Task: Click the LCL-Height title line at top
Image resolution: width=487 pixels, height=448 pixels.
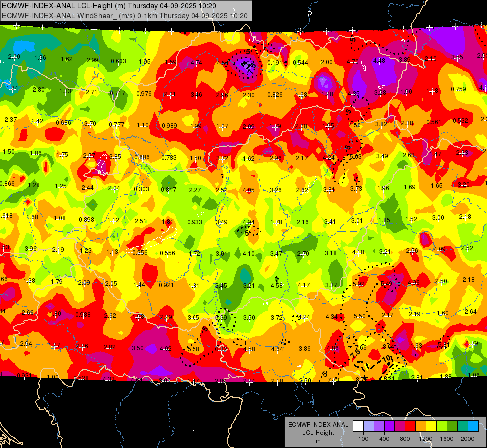Action: (109, 6)
